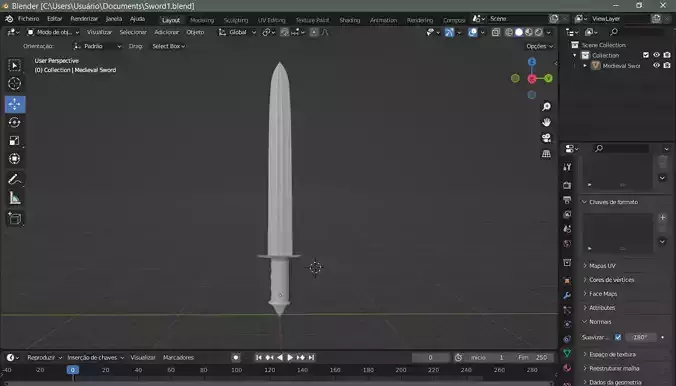
Task: Toggle camera view icon
Action: click(x=546, y=138)
